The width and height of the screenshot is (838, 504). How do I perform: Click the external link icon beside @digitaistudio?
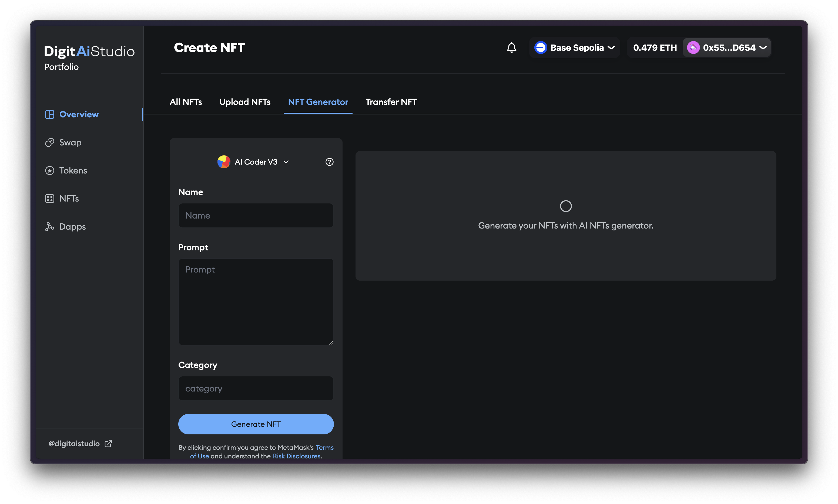108,444
